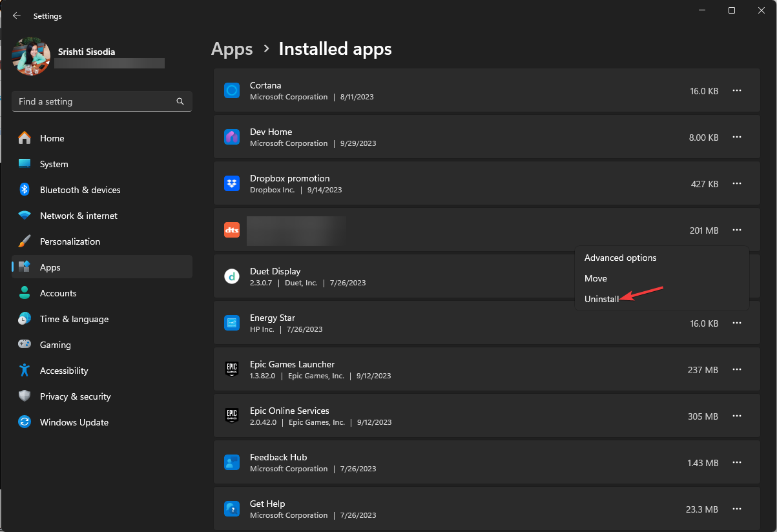
Task: Click the Accessibility figure icon
Action: click(x=25, y=371)
